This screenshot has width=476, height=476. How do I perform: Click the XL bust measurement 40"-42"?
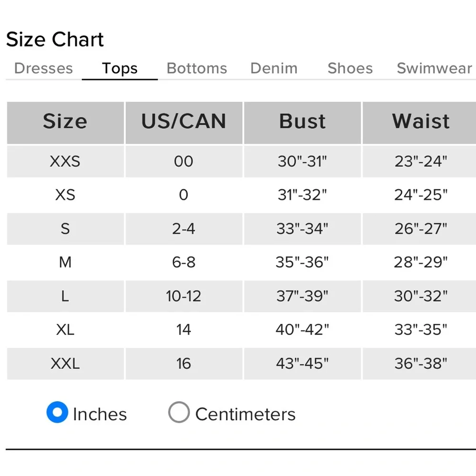tap(302, 329)
